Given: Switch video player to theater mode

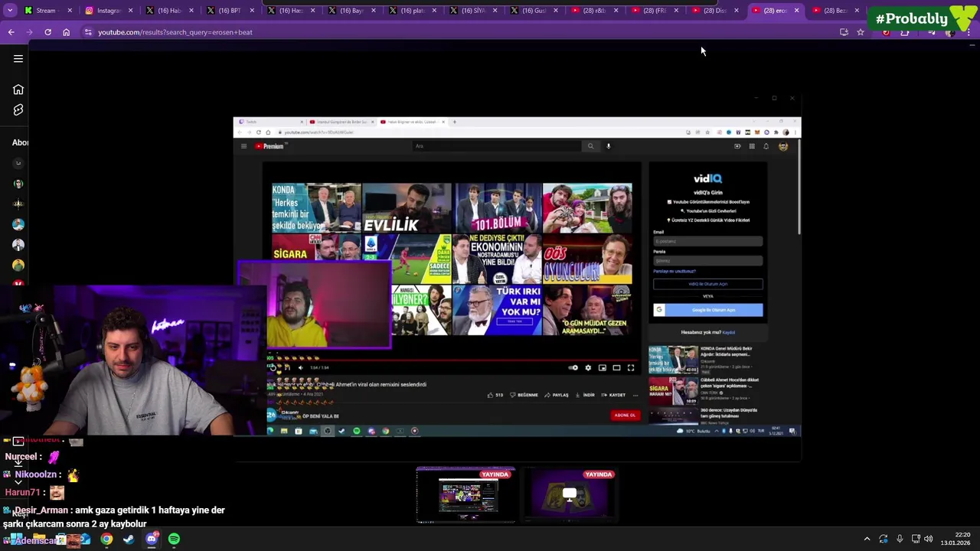Looking at the screenshot, I should coord(616,368).
